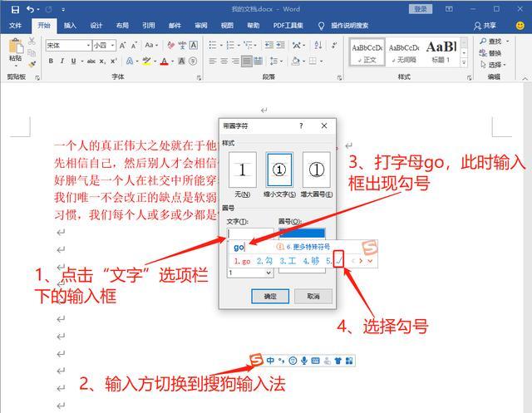The width and height of the screenshot is (532, 413).
Task: Sort the text with the A-Z icon
Action: [x=318, y=45]
